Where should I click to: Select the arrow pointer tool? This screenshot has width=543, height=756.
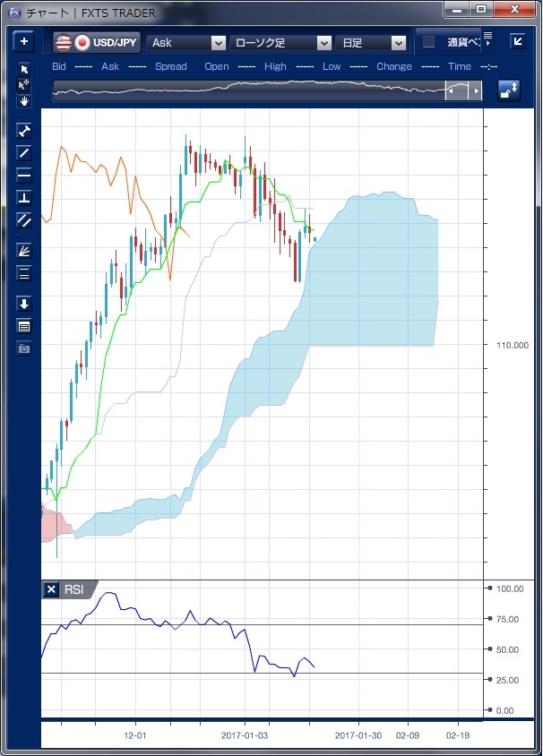(x=24, y=70)
